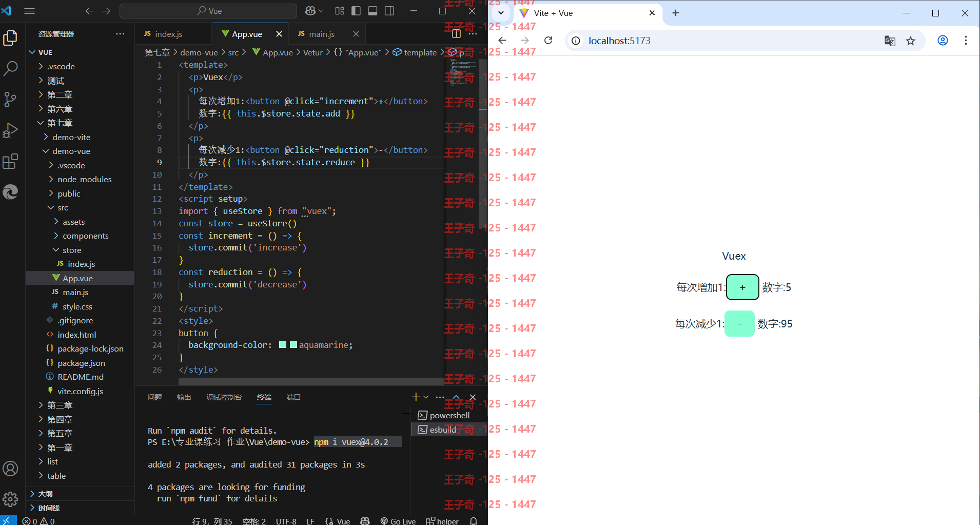The height and width of the screenshot is (525, 980).
Task: Open the Search view in activity bar
Action: [x=10, y=68]
